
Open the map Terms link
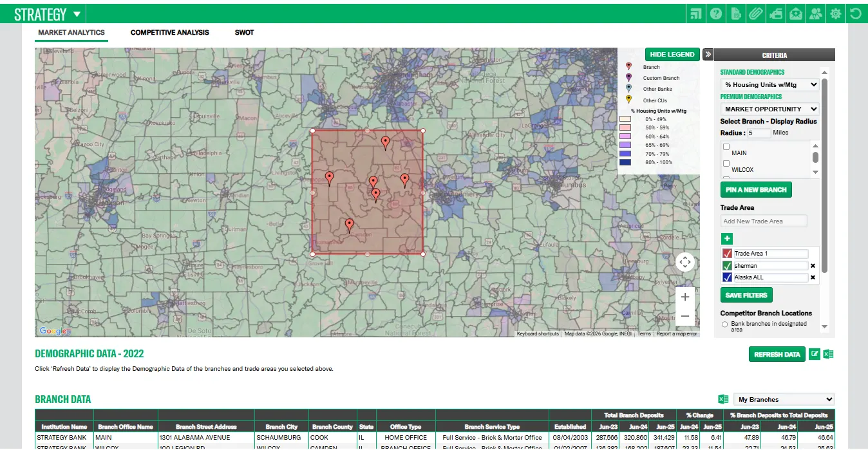coord(644,333)
